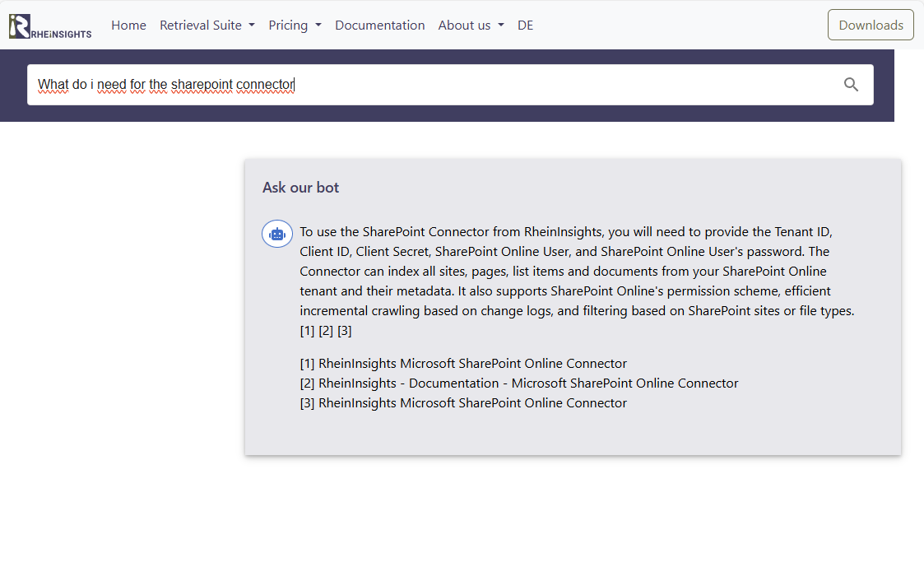Expand the Retrieval Suite dropdown
This screenshot has height=567, width=924.
pyautogui.click(x=207, y=26)
